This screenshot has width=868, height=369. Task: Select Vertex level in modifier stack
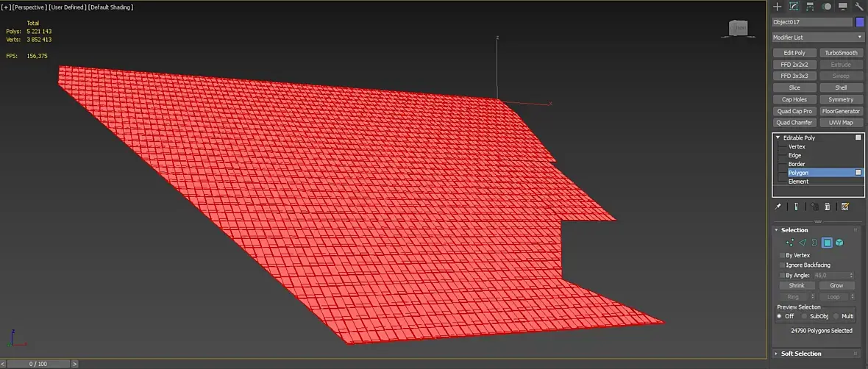(797, 146)
